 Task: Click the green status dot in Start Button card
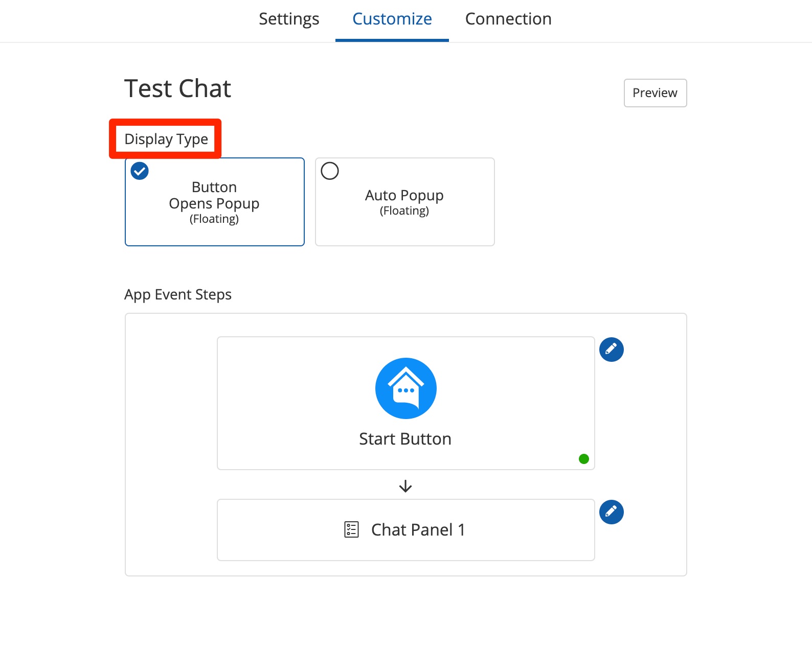(583, 459)
